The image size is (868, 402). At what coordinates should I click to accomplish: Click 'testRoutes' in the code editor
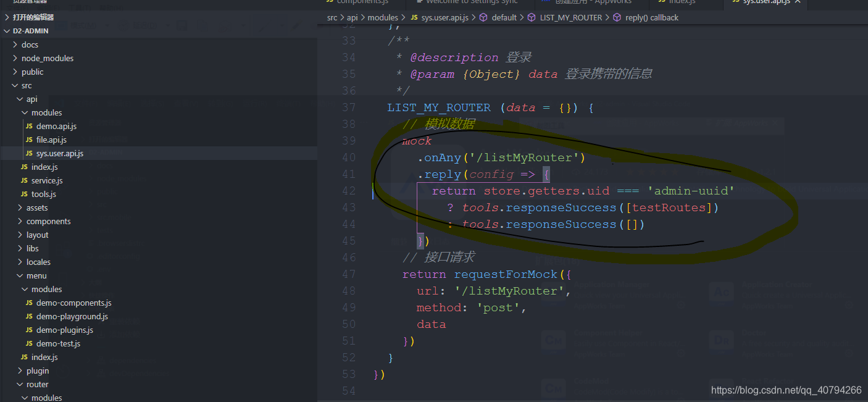tap(669, 207)
